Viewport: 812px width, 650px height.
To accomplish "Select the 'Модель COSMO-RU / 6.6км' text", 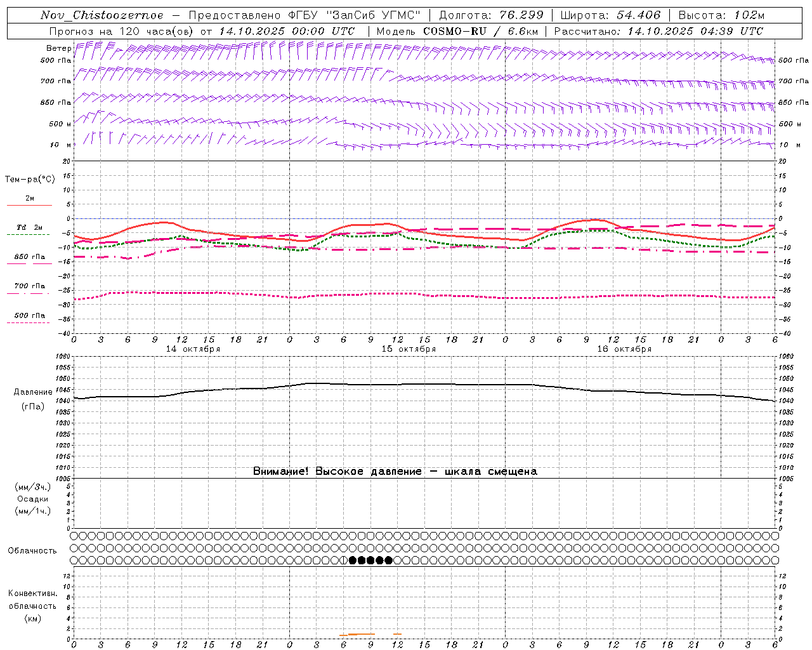I will click(x=457, y=31).
